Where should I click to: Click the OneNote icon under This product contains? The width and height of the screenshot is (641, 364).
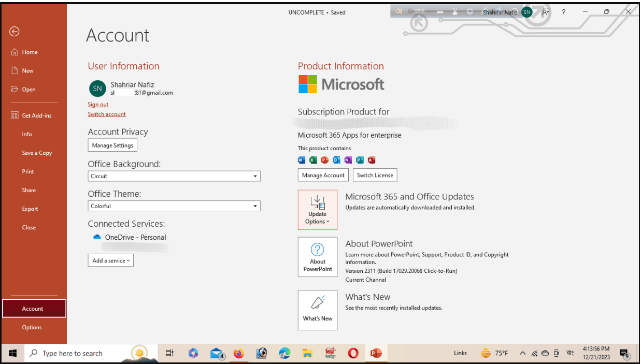348,160
